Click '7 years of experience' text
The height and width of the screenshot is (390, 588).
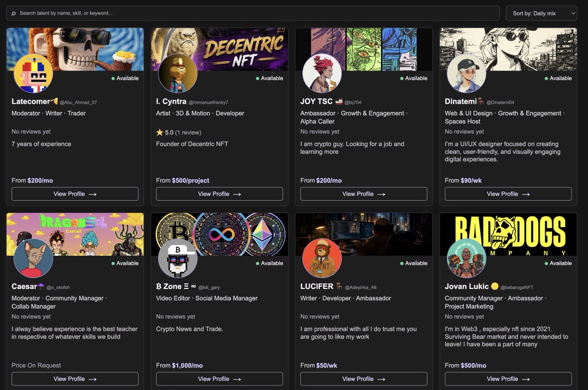tap(41, 144)
